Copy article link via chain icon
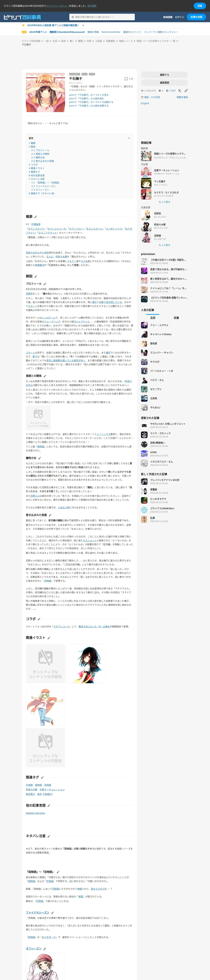Image resolution: width=210 pixels, height=980 pixels. tap(186, 90)
